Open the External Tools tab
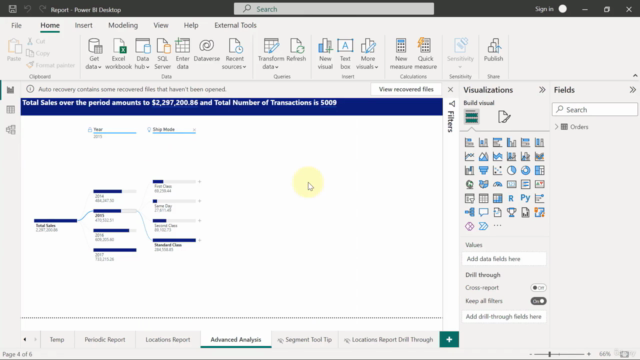Screen dimensions: 640x360 coord(235,25)
